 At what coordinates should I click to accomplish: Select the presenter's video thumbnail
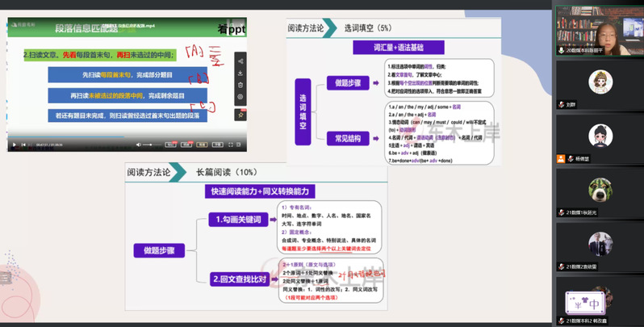tap(598, 28)
